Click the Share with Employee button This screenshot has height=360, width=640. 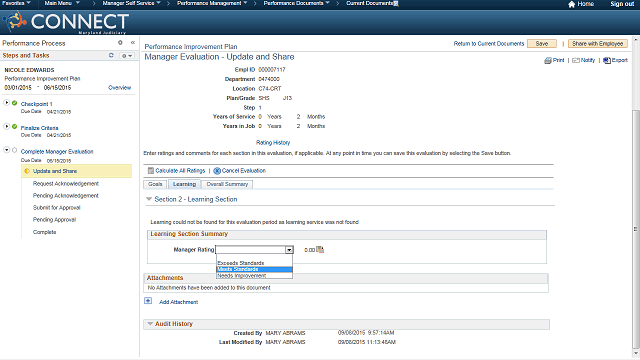click(597, 44)
